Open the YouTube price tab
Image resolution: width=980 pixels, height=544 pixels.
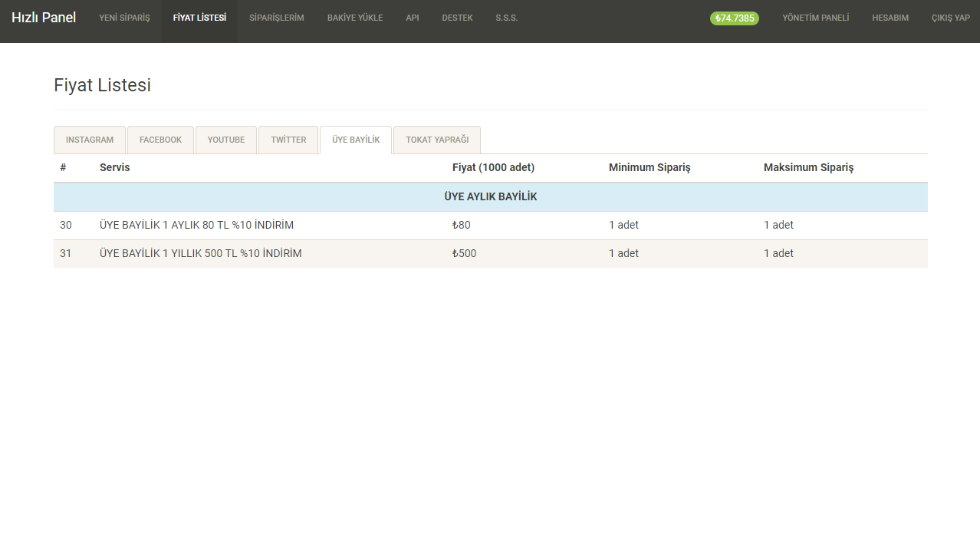coord(226,140)
